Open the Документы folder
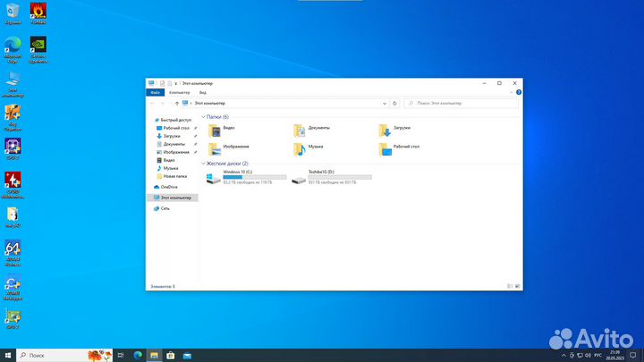Image resolution: width=644 pixels, height=362 pixels. [299, 129]
